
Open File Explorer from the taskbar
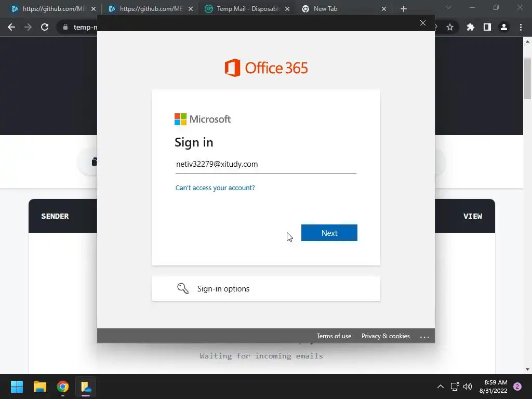tap(39, 387)
